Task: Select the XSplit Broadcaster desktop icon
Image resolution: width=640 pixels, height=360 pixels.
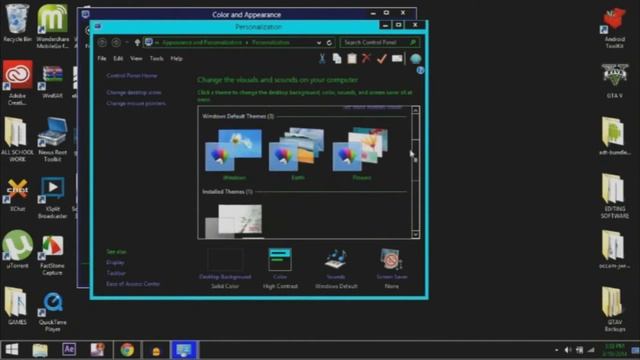Action: point(53,198)
